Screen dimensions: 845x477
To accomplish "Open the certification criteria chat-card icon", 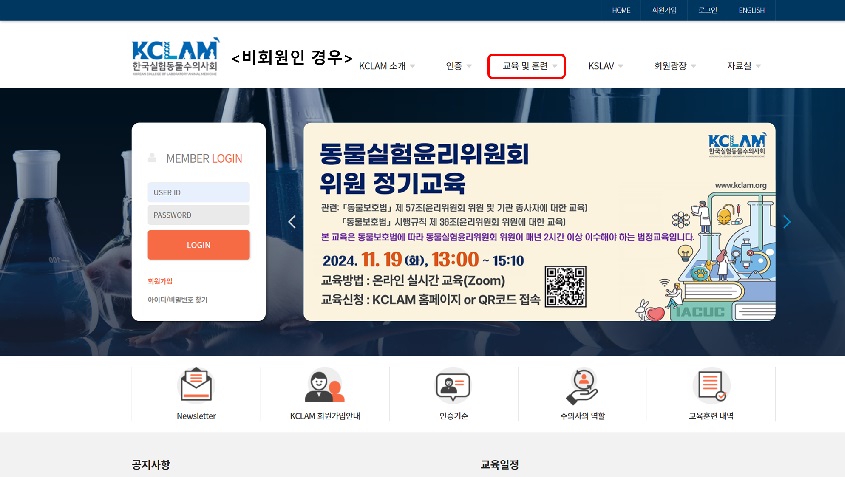I will 453,386.
